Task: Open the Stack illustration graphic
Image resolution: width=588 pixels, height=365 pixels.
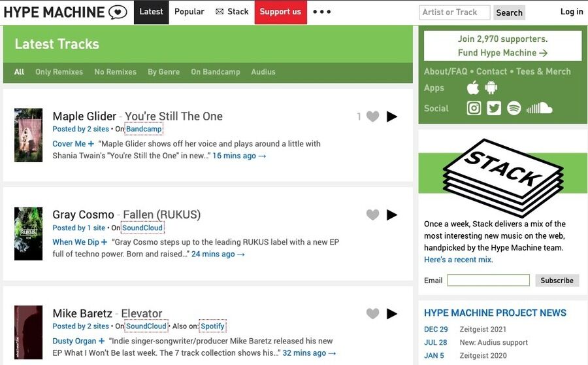Action: 503,178
